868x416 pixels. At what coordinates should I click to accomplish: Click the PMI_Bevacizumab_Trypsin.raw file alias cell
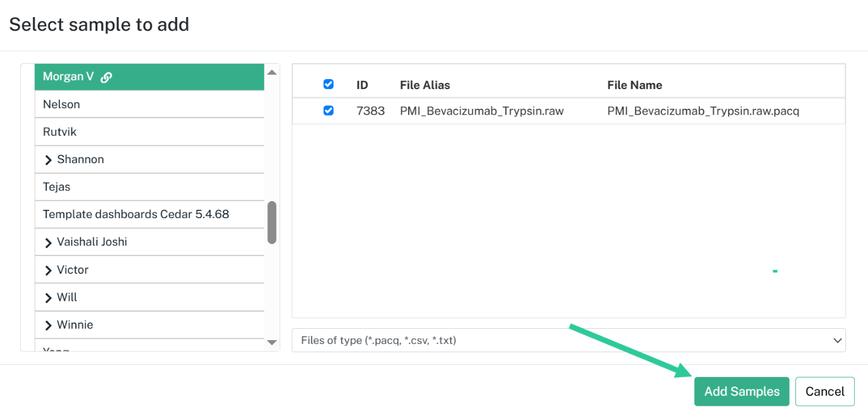click(x=482, y=111)
